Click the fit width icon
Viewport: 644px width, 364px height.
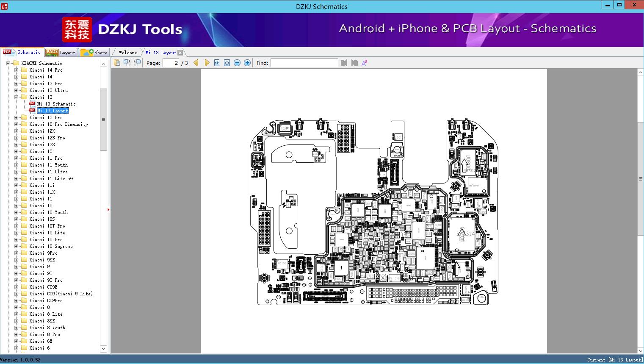(x=217, y=63)
